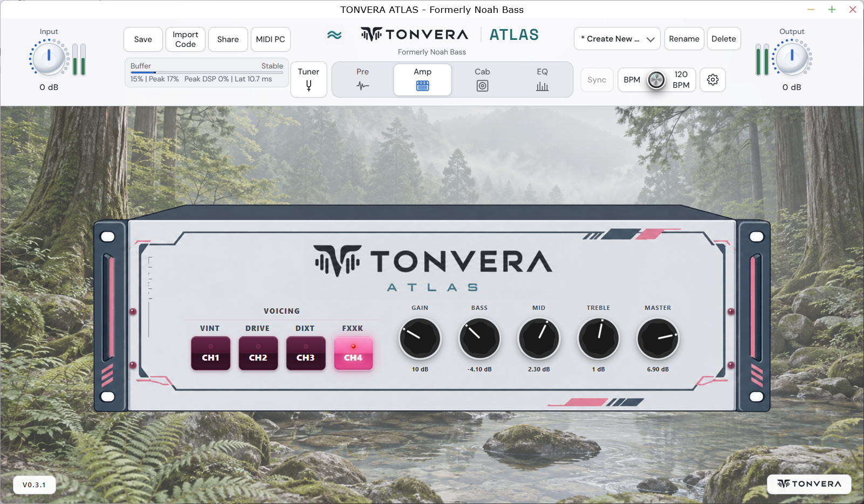Click the V0.3.1 version badge
This screenshot has height=504, width=864.
[34, 485]
